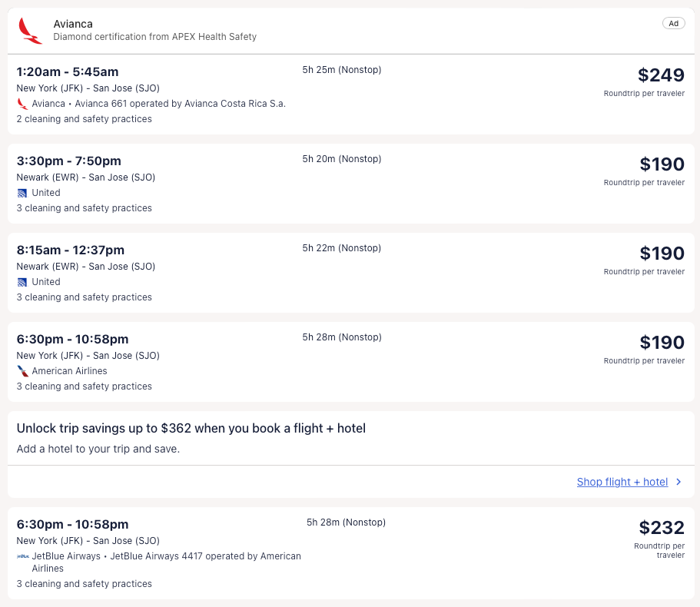Click the JetBlue Airways logo icon
The height and width of the screenshot is (607, 700).
click(x=23, y=556)
